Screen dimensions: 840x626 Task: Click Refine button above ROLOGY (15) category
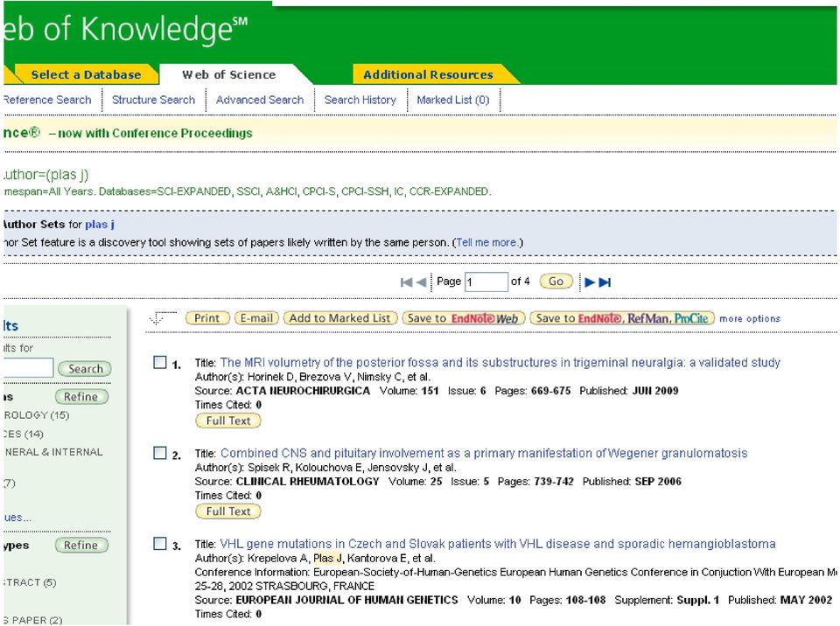click(x=81, y=397)
